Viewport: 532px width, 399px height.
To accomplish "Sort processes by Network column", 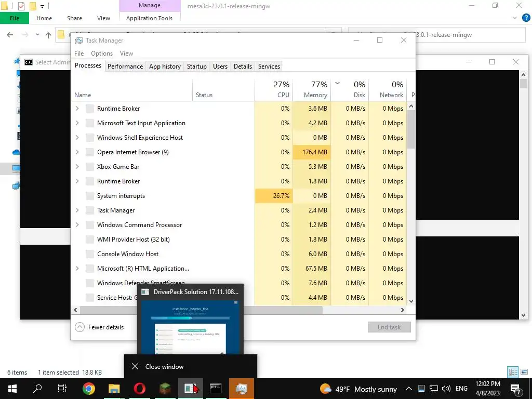I will coord(388,89).
